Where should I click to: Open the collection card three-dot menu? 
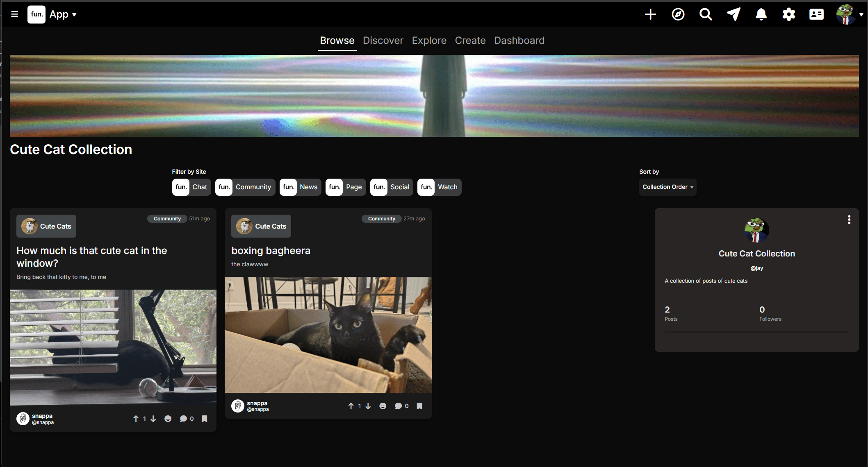(849, 220)
